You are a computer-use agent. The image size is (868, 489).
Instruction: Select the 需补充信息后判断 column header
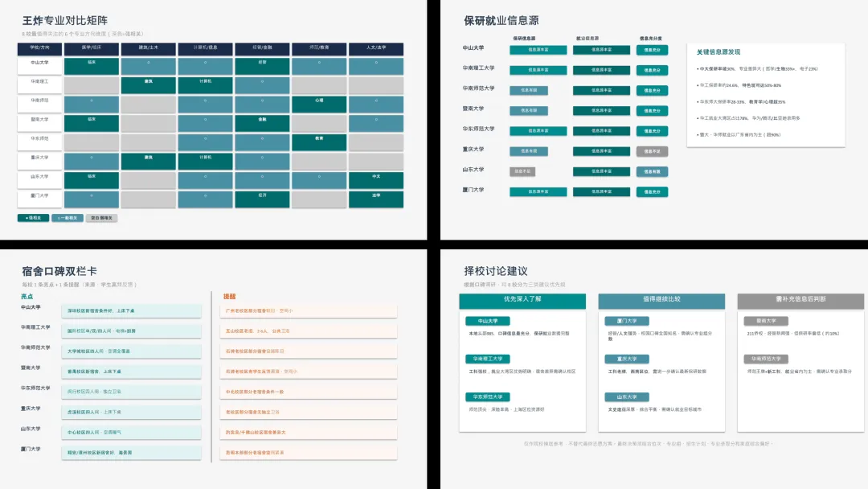click(800, 301)
